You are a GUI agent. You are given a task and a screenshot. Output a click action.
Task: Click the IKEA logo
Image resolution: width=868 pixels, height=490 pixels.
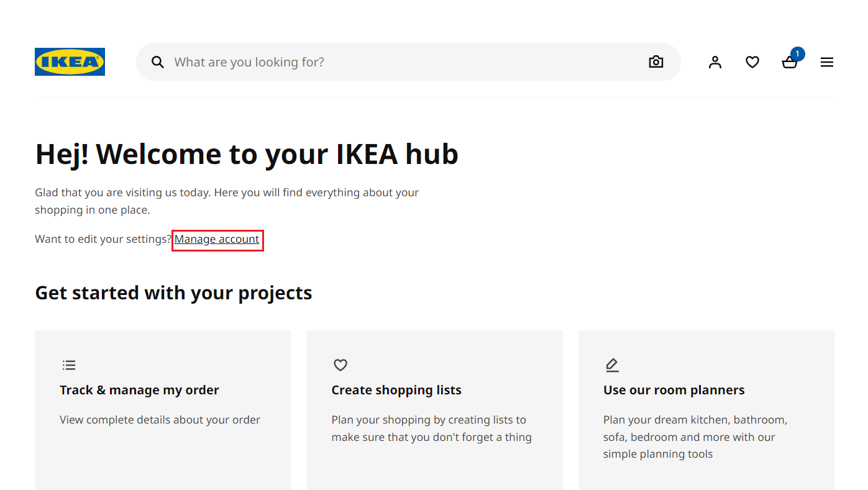70,62
